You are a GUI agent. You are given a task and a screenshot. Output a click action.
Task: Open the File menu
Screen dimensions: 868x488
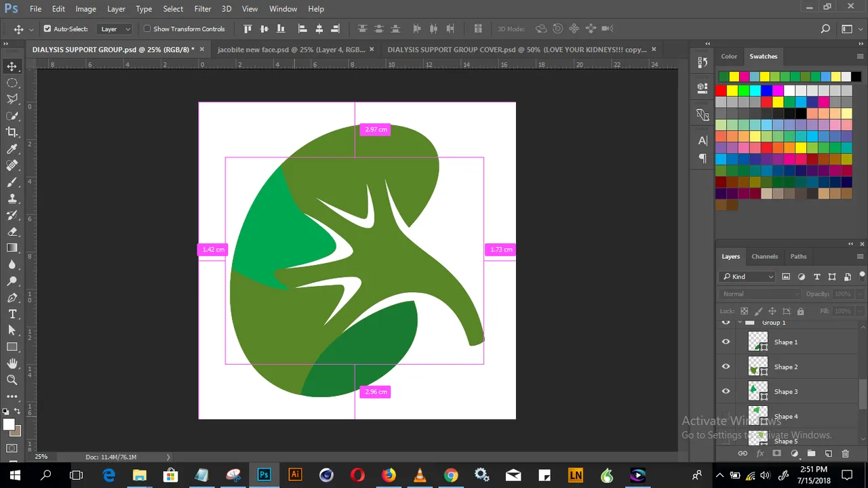tap(35, 9)
